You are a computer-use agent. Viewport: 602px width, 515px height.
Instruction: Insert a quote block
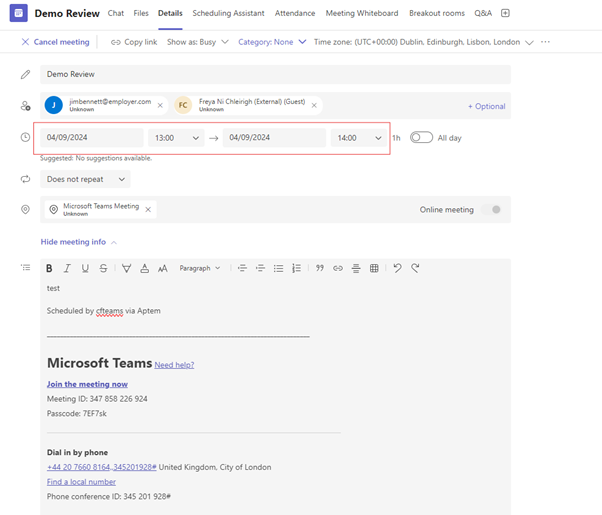(x=320, y=268)
